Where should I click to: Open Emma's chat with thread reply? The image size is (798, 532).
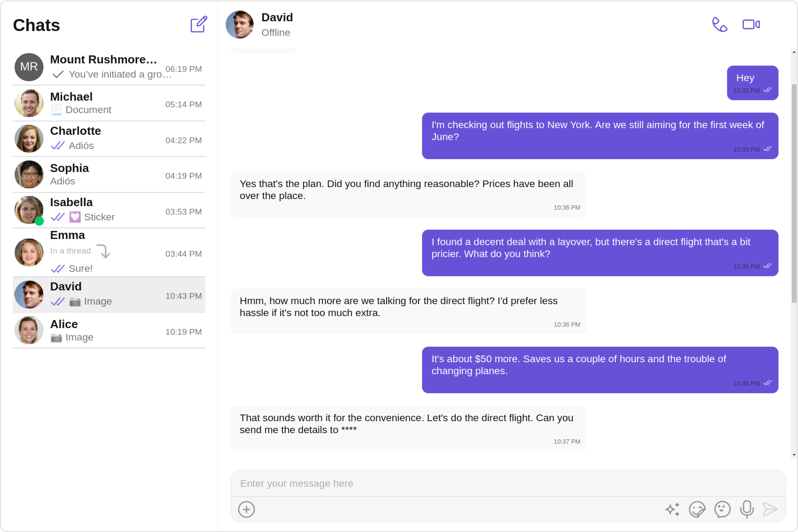point(109,252)
